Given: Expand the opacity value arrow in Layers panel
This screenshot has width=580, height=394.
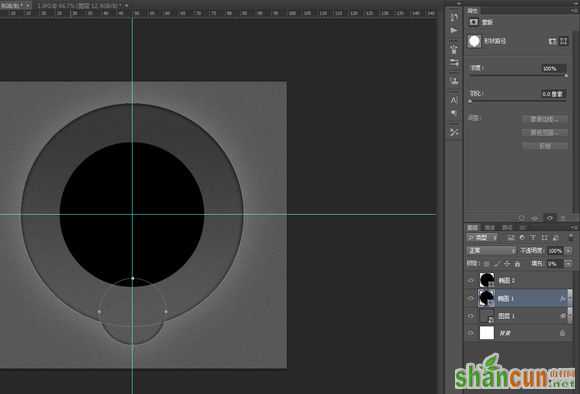Looking at the screenshot, I should coord(569,251).
